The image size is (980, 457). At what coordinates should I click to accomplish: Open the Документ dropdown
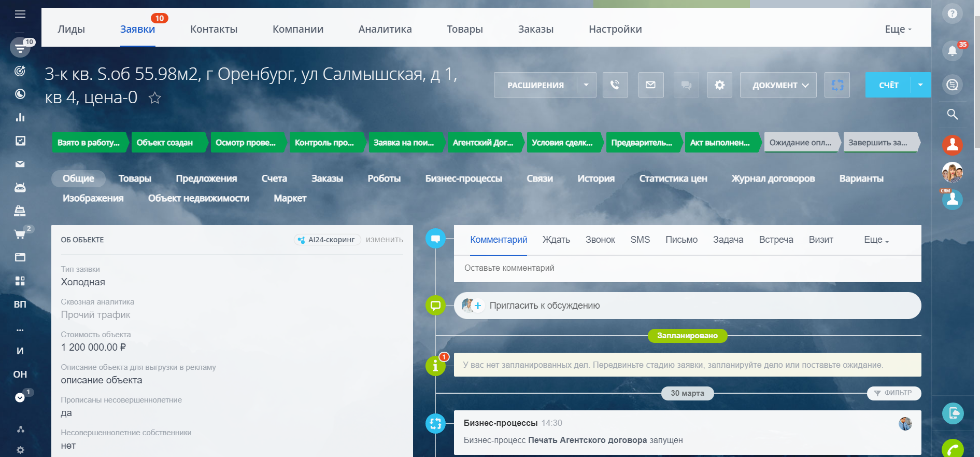(x=778, y=85)
